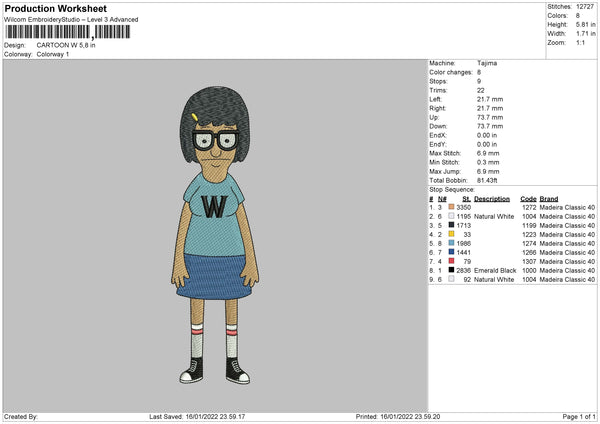Click "Natural White" description in stop 2 row
Screen dimensions: 600x424
coord(494,216)
